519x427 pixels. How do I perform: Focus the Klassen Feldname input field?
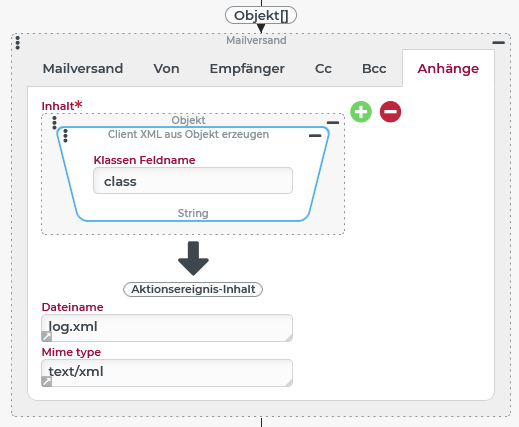coord(193,181)
